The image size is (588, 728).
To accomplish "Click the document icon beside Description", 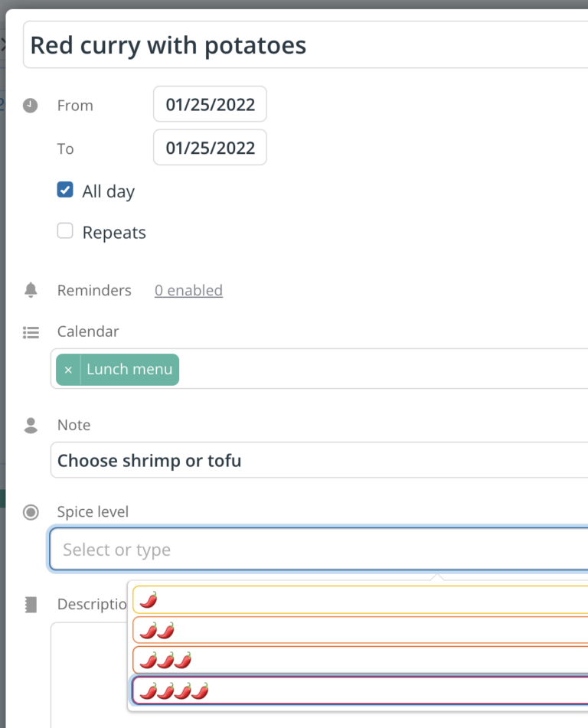I will (30, 604).
